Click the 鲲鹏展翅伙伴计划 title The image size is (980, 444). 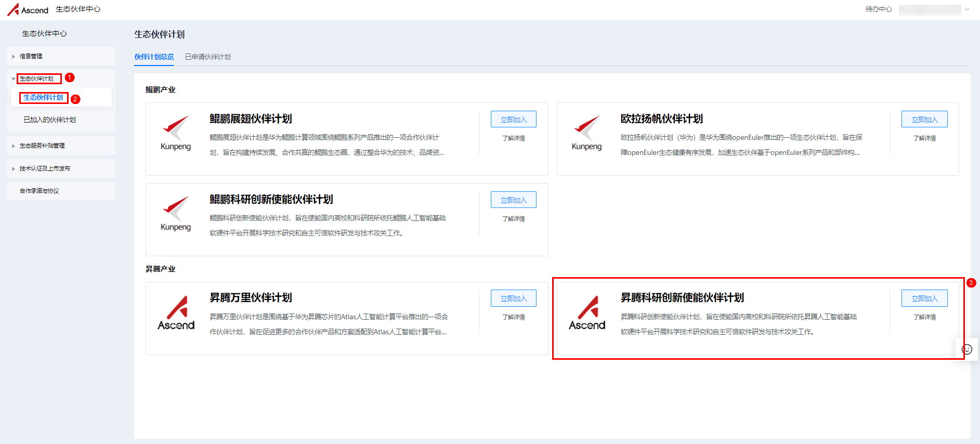251,119
